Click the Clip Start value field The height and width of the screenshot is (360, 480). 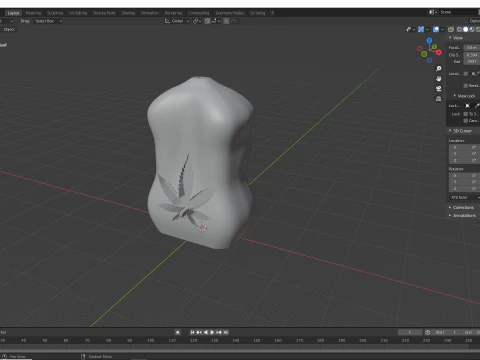pos(472,55)
